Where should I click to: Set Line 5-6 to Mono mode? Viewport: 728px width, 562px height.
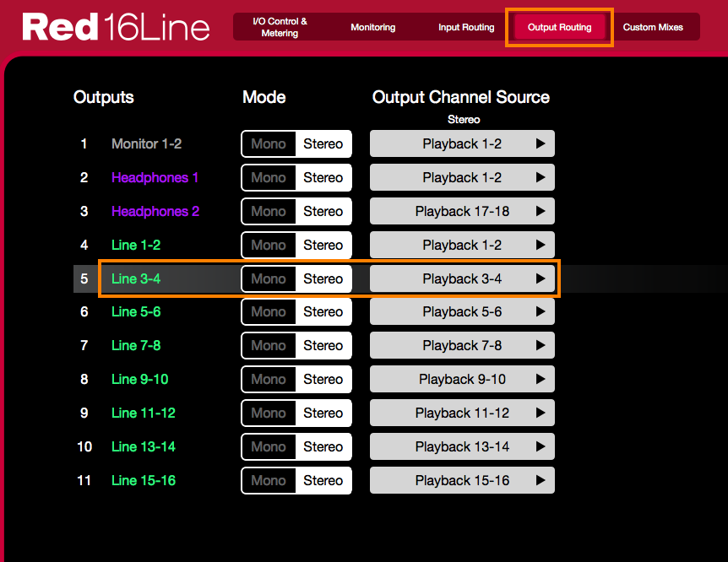pos(269,312)
